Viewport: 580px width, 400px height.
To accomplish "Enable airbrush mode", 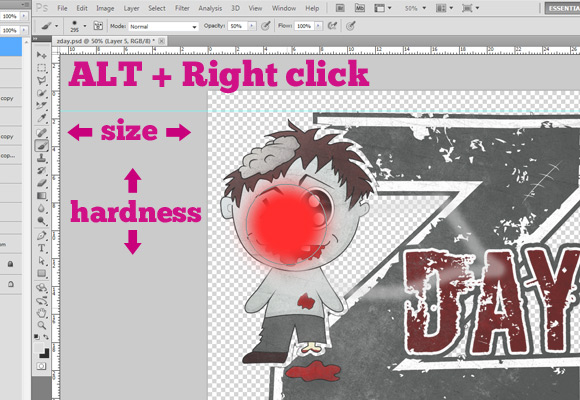I will point(332,26).
